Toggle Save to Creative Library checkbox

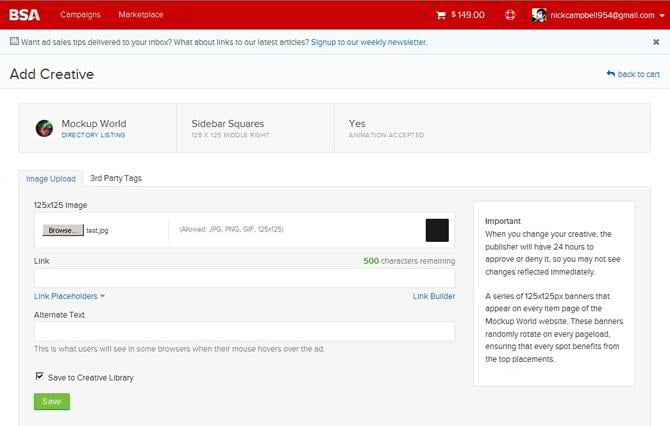(39, 376)
